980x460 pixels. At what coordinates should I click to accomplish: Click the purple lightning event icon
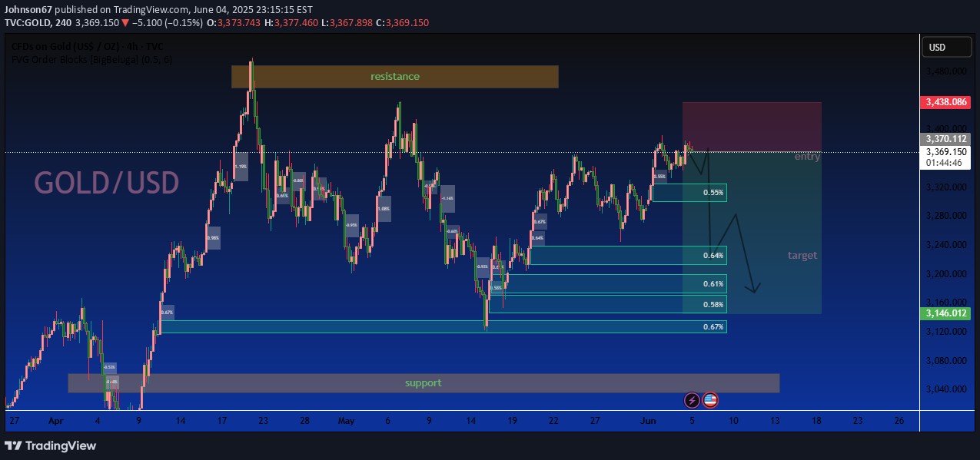(x=692, y=400)
